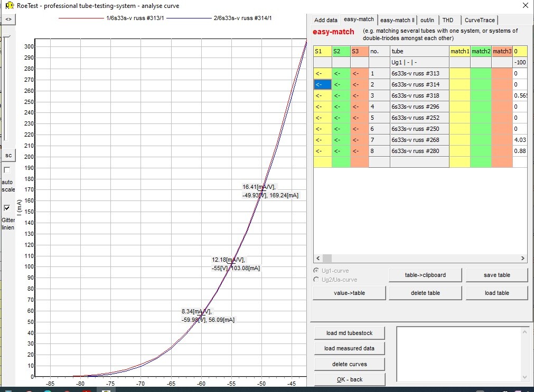Click S3 arrow for tube #296
This screenshot has height=392, width=534.
359,107
